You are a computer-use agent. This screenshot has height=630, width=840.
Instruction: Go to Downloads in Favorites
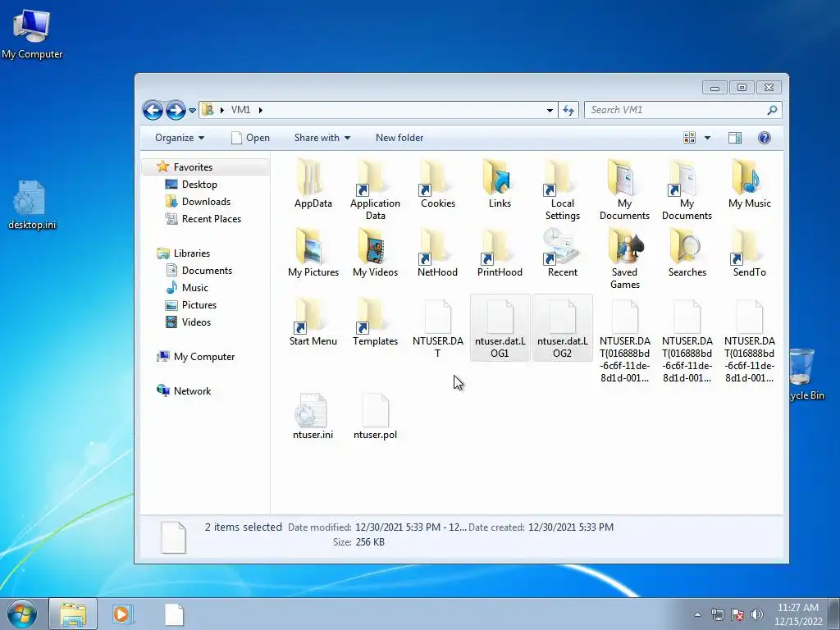tap(206, 202)
